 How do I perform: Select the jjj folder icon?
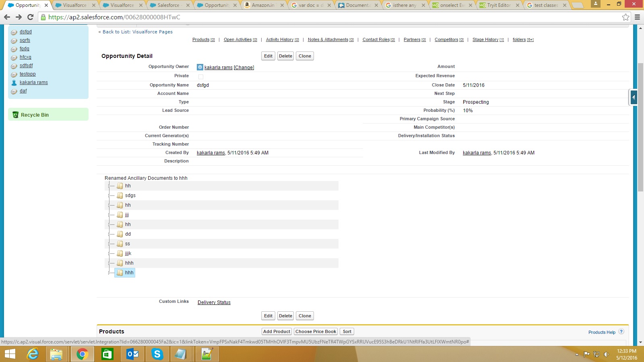[x=120, y=215]
